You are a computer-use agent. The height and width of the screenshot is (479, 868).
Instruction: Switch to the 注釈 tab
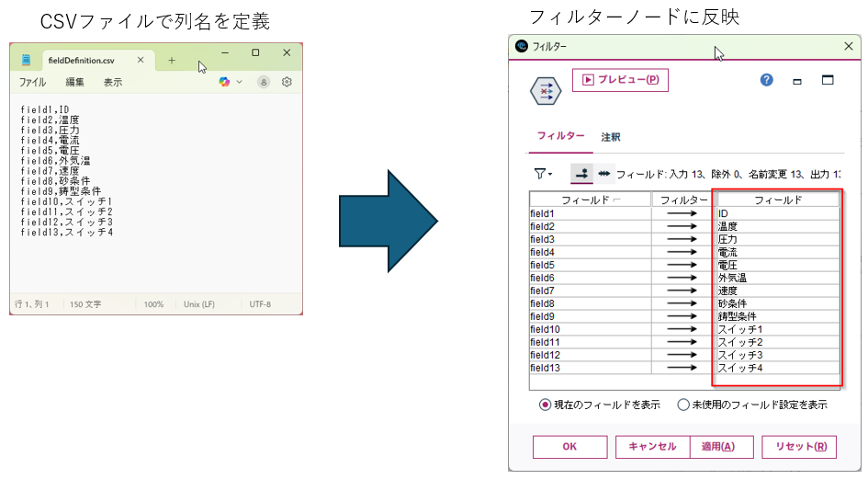pos(611,137)
